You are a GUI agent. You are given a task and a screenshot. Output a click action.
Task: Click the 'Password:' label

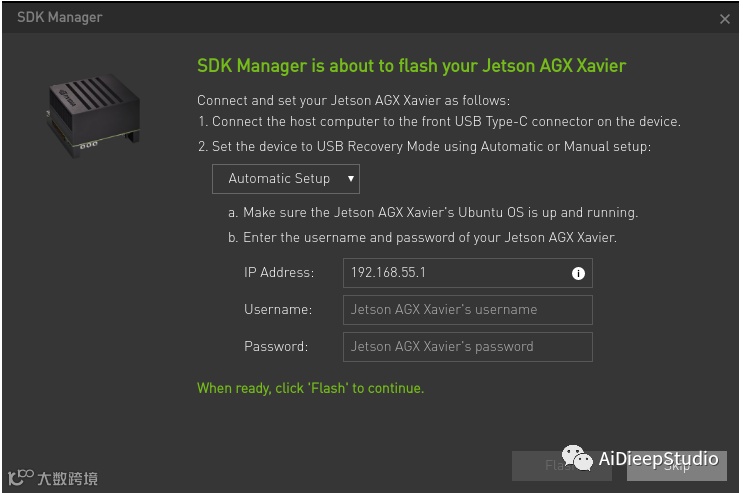276,347
